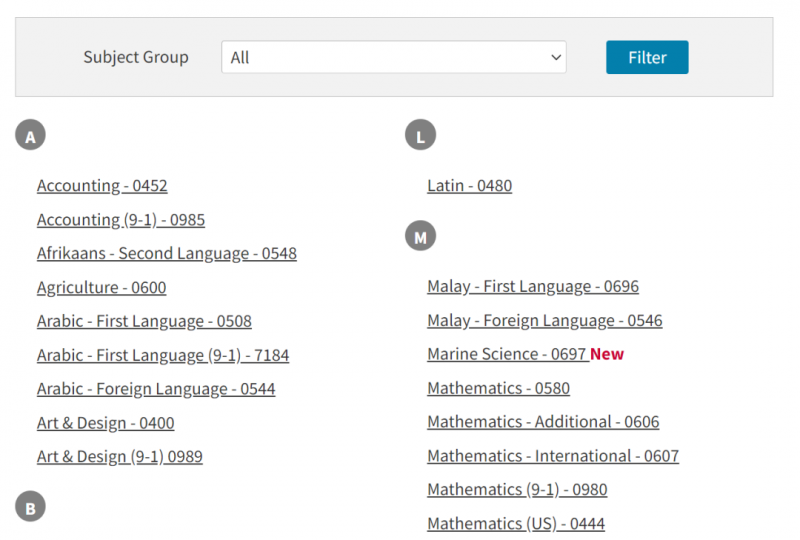Open Afrikaans - Second Language - 0548
This screenshot has height=540, width=800.
167,254
